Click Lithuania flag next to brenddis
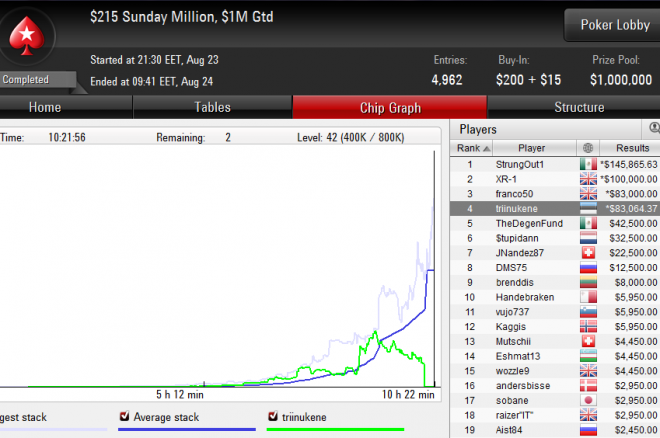 click(588, 282)
